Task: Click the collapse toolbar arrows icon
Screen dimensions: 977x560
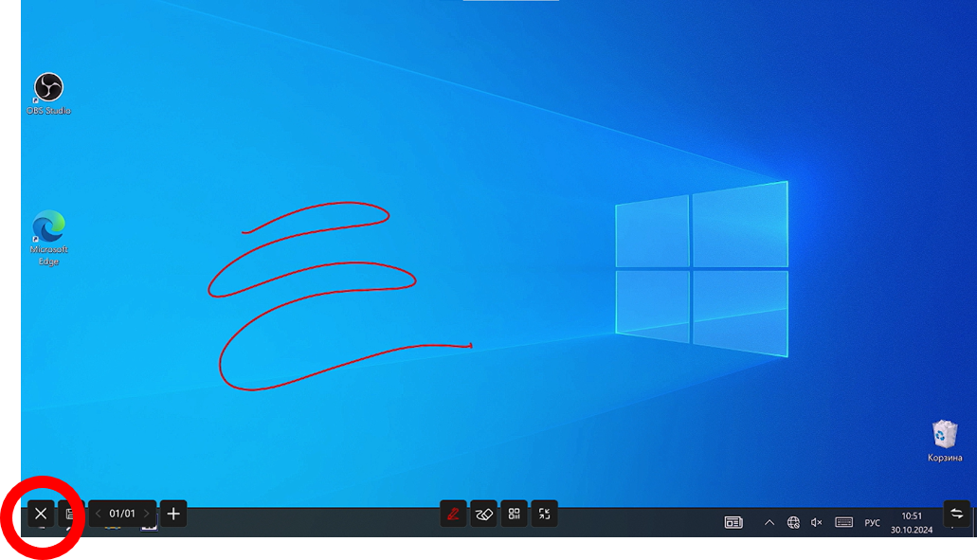Action: (545, 514)
